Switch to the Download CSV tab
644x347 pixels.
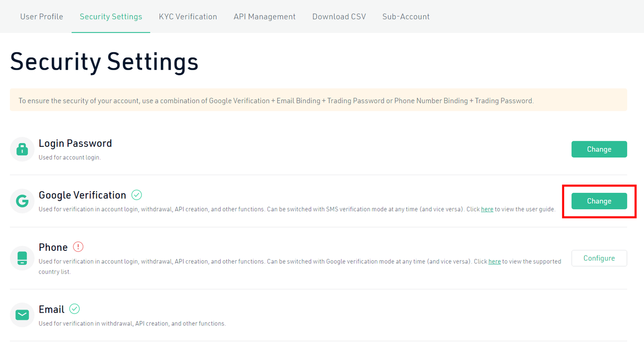tap(339, 17)
